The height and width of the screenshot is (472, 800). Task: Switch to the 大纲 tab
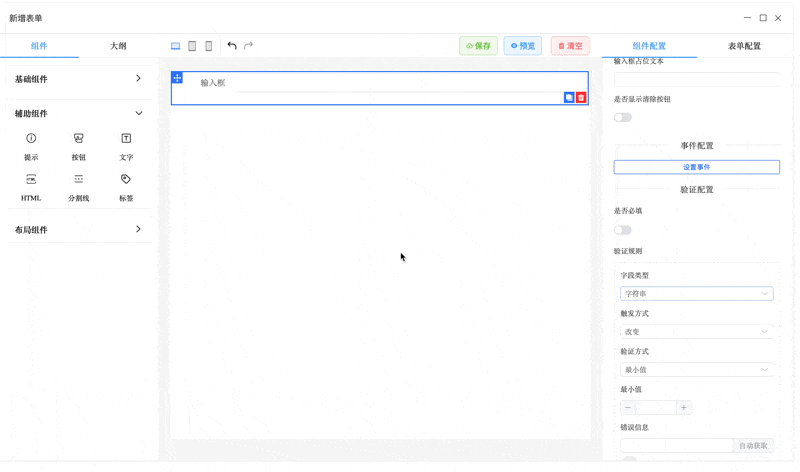pyautogui.click(x=118, y=46)
